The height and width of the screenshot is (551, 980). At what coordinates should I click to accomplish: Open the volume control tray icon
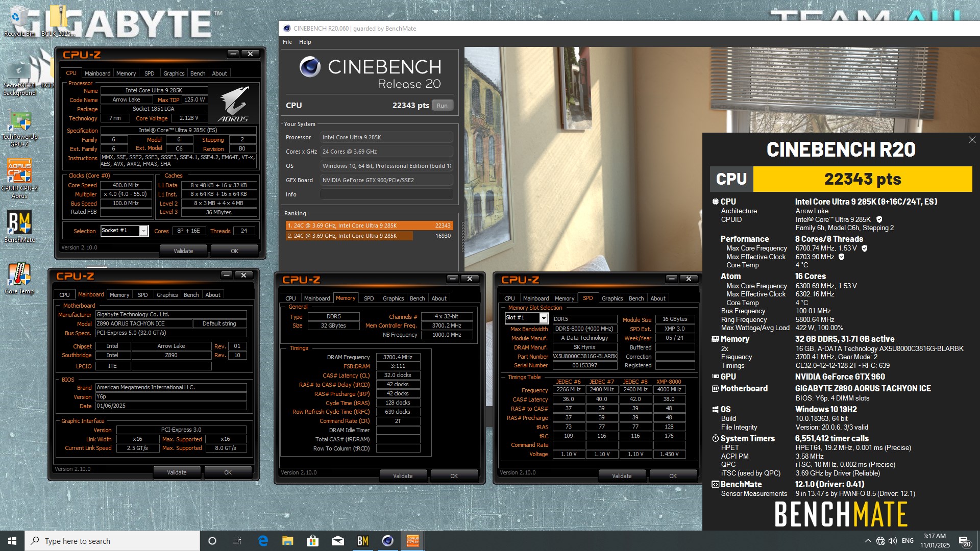pyautogui.click(x=893, y=541)
